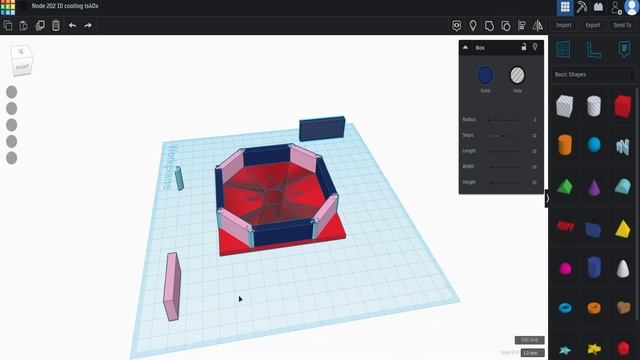Collapse the shapes side panel chevron
The width and height of the screenshot is (640, 360).
547,198
